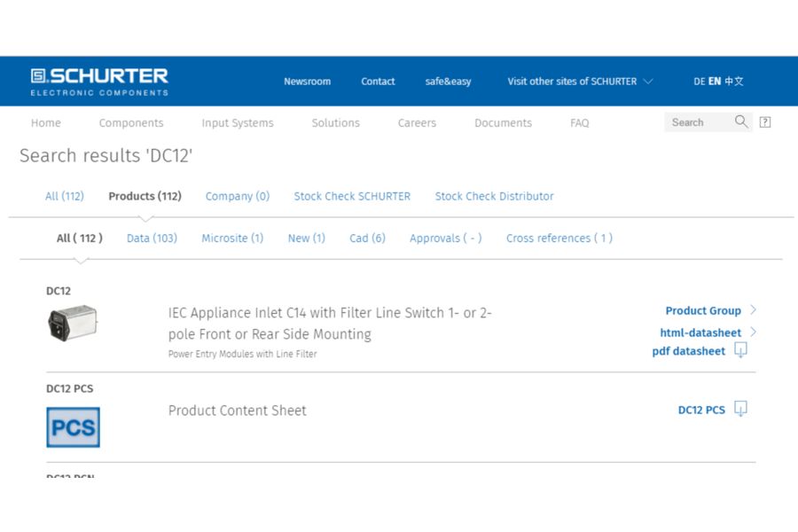The width and height of the screenshot is (798, 532).
Task: Click the 'Product Content Sheet' text
Action: (x=237, y=411)
